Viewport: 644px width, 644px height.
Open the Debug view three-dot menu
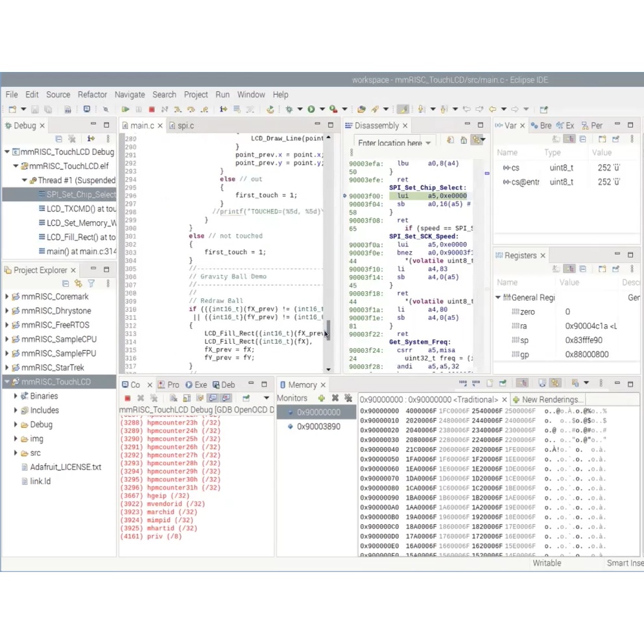(x=108, y=139)
